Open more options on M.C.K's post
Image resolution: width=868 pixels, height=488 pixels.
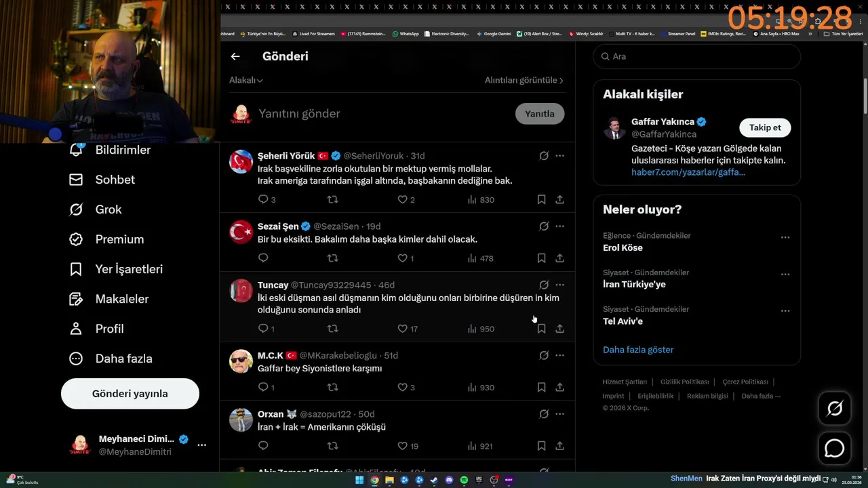[x=559, y=355]
